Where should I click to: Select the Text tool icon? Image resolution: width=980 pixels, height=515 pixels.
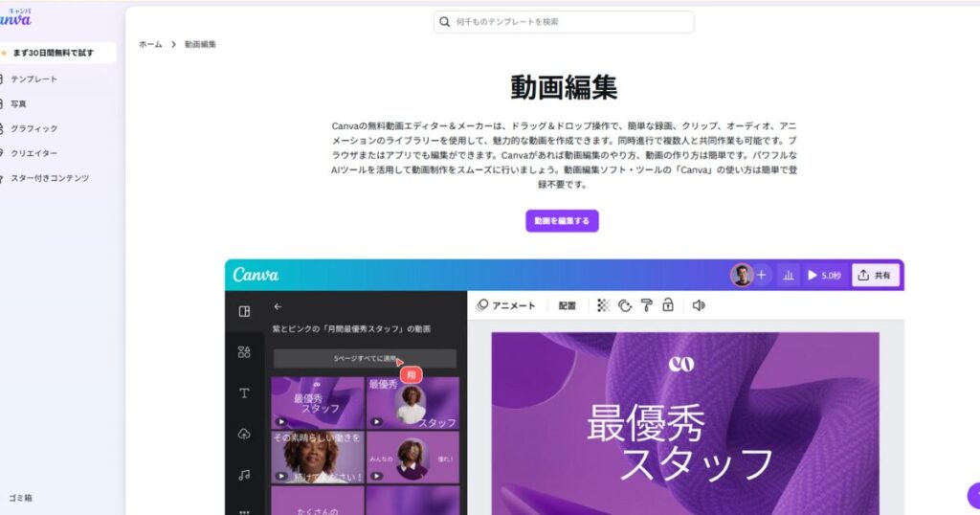244,393
